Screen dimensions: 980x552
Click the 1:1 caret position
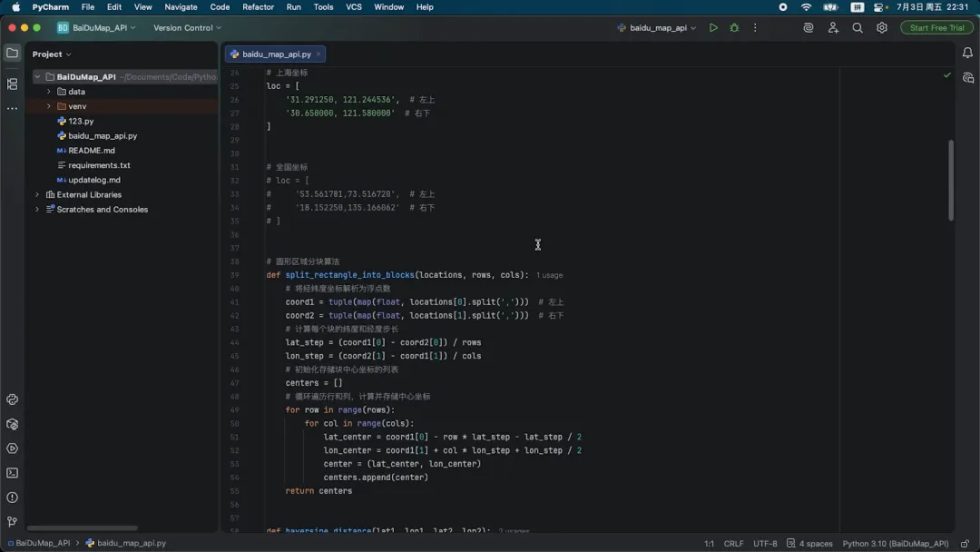(709, 543)
